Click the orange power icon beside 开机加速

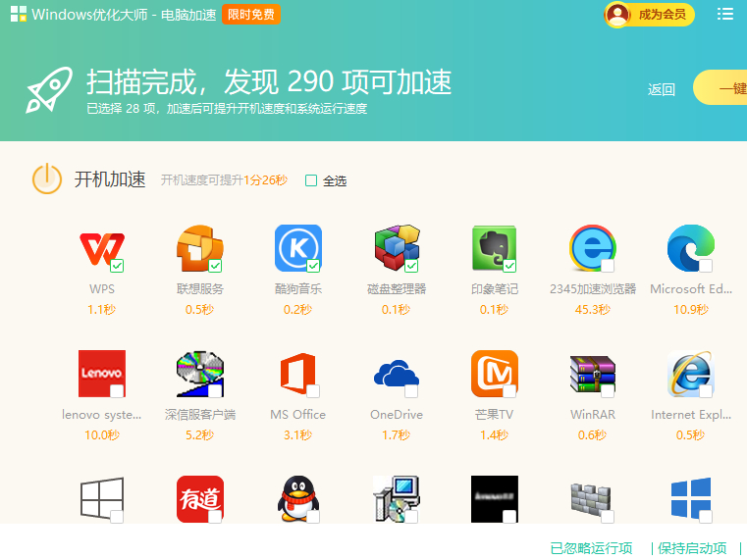[x=47, y=178]
